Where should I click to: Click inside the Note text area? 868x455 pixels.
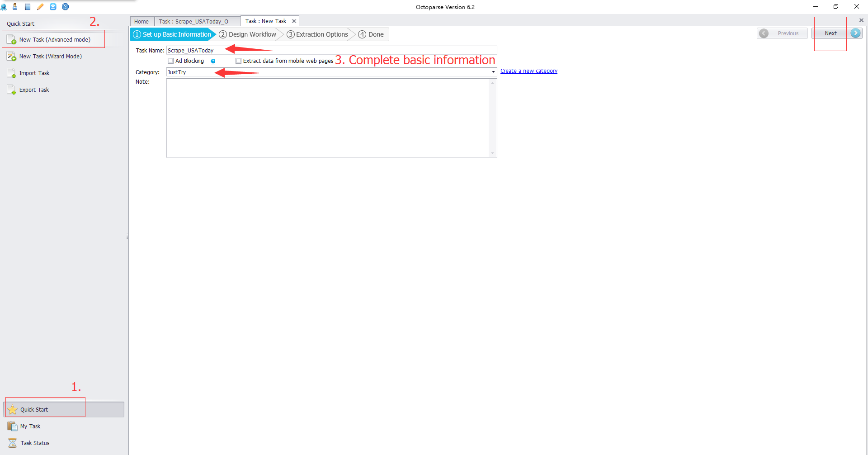328,118
